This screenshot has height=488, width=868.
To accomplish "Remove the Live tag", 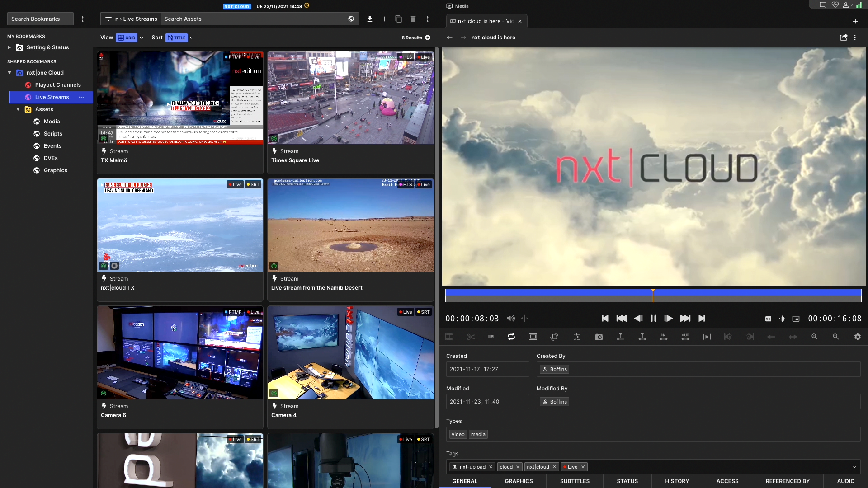I will point(583,467).
